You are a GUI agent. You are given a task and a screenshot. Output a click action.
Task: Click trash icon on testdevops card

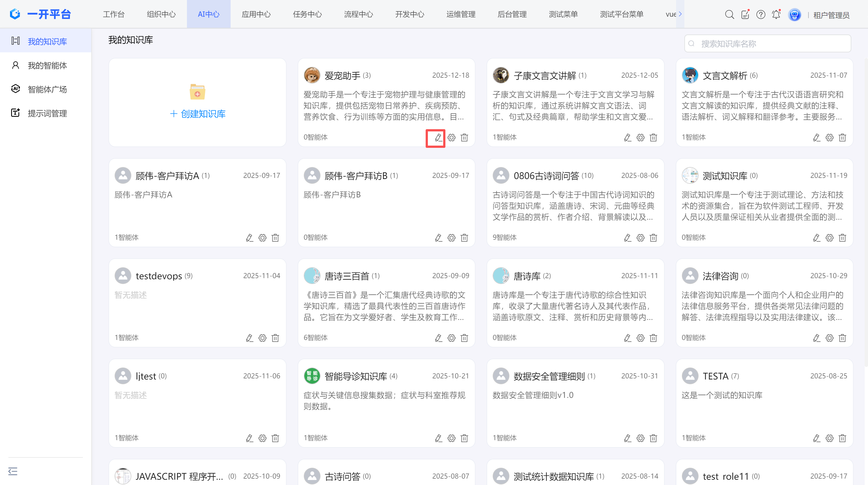pyautogui.click(x=275, y=338)
